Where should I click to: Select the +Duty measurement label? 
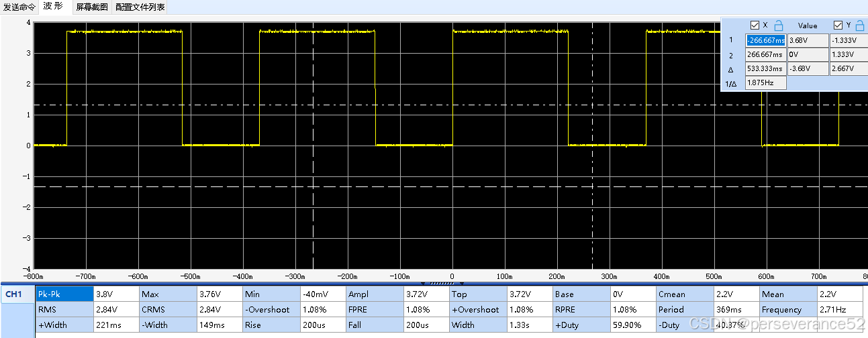(581, 325)
